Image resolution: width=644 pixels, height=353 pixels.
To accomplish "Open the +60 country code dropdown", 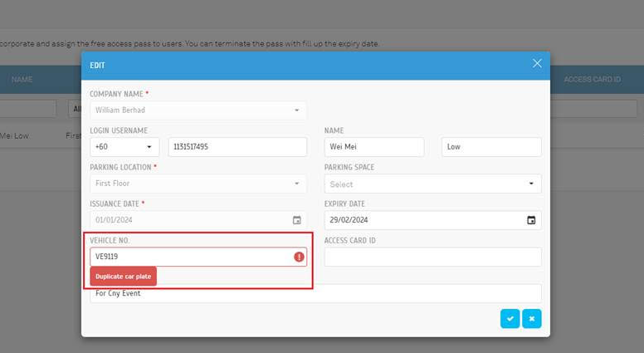I will click(124, 147).
